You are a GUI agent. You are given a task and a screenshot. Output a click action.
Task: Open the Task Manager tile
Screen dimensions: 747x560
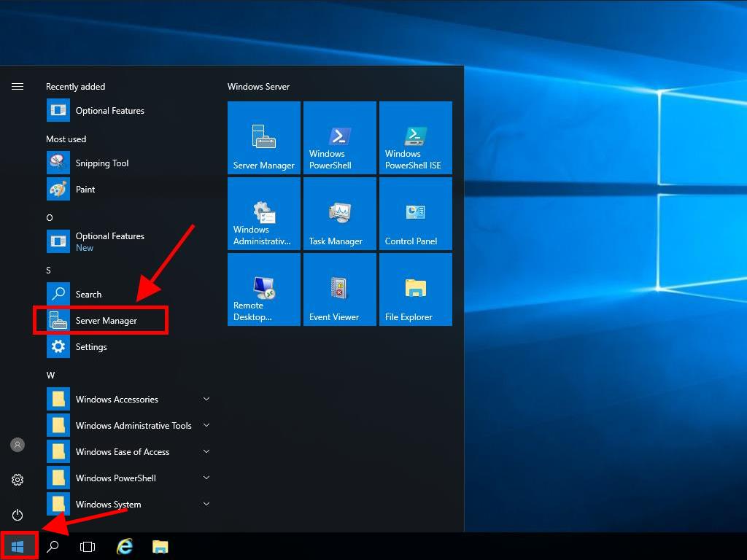[x=339, y=214]
